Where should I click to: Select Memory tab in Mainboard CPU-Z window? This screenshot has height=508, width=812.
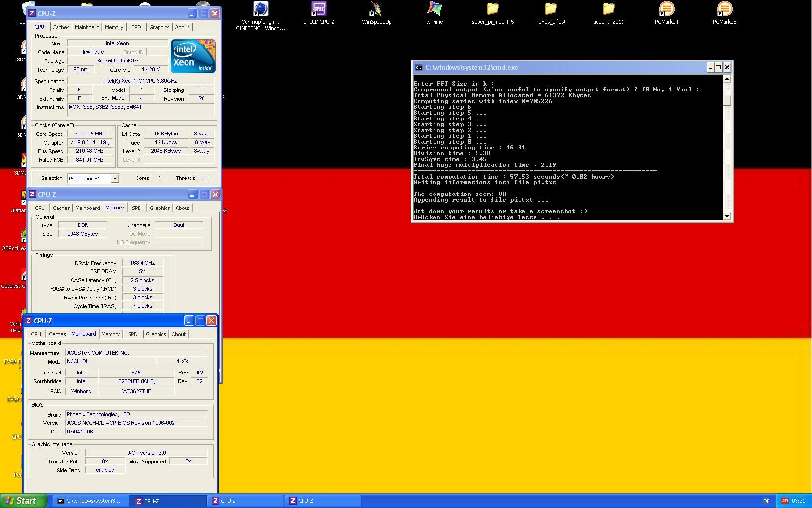tap(111, 334)
